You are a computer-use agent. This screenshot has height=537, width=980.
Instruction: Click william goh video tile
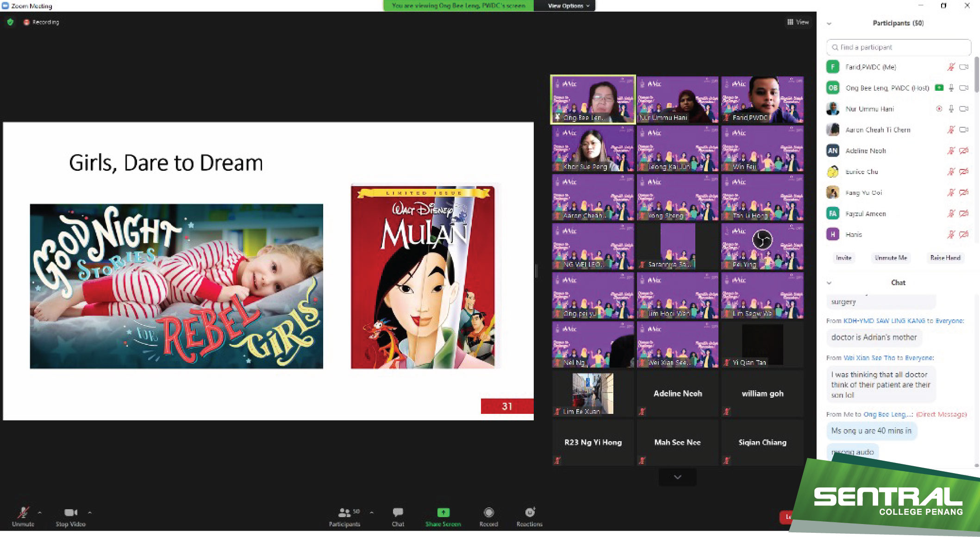[762, 393]
